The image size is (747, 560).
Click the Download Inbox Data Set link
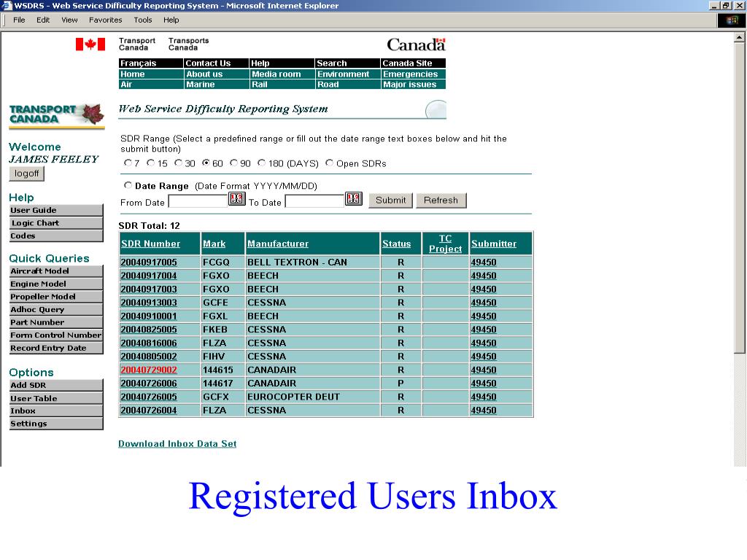tap(177, 443)
